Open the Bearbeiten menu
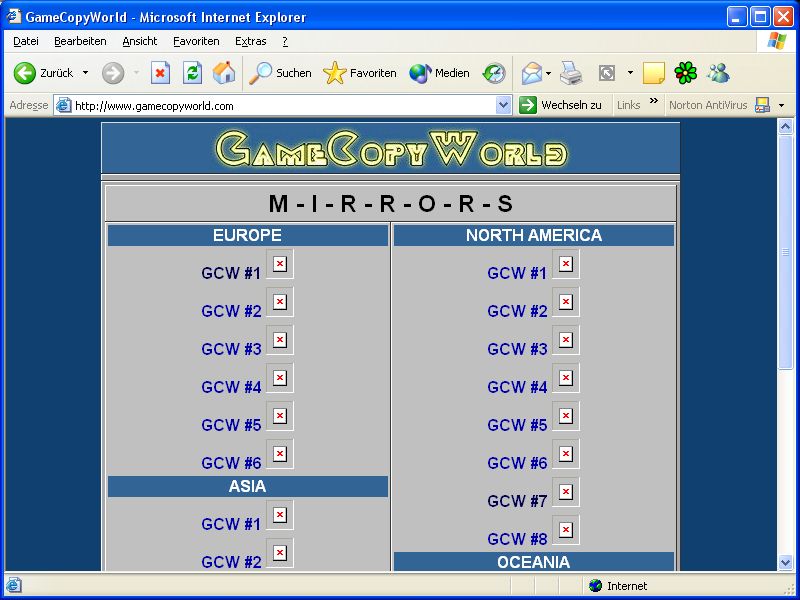The width and height of the screenshot is (800, 600). pos(80,41)
